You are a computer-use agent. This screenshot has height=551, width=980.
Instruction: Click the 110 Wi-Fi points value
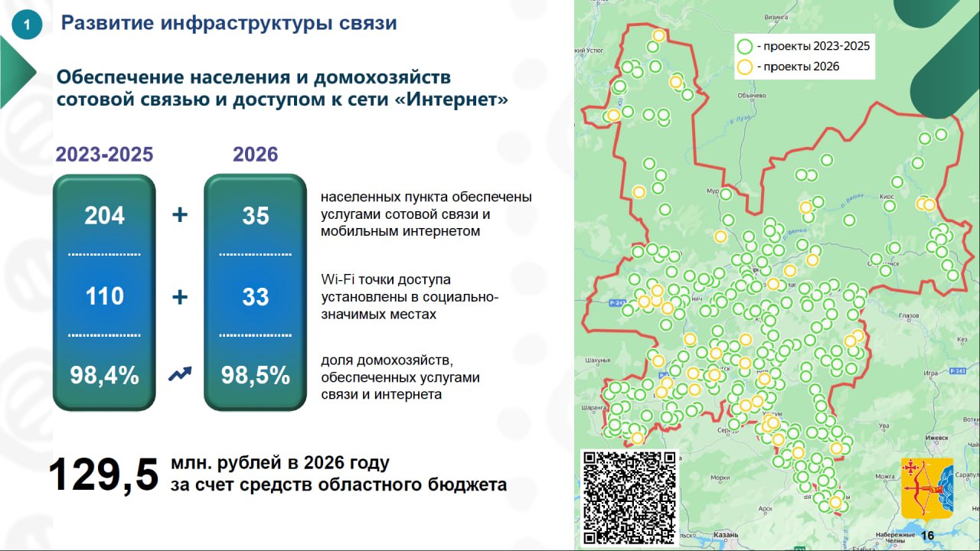(104, 296)
